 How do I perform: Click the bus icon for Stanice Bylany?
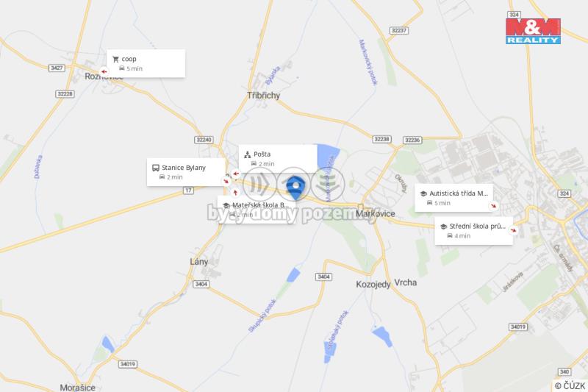click(x=156, y=168)
